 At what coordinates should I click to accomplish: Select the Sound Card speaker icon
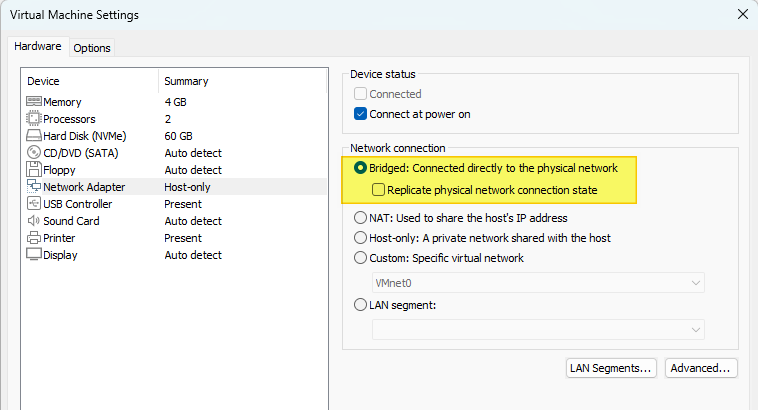33,220
